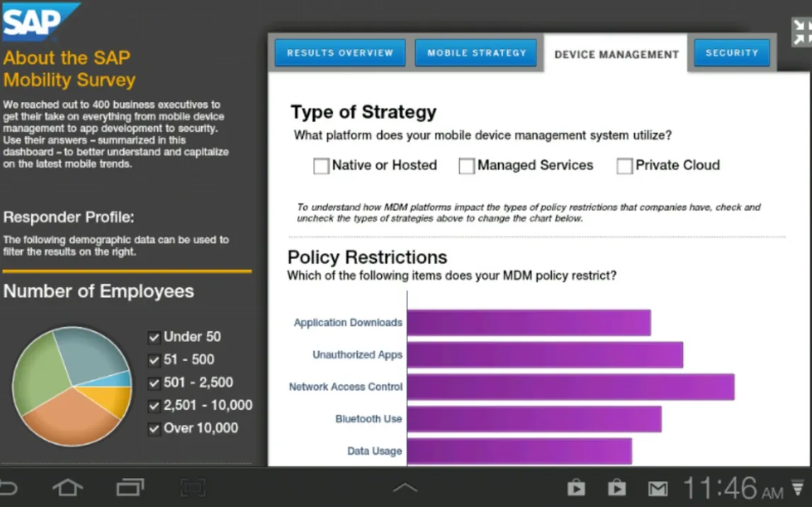Tap the screenshot capture icon
The image size is (812, 507).
[192, 487]
